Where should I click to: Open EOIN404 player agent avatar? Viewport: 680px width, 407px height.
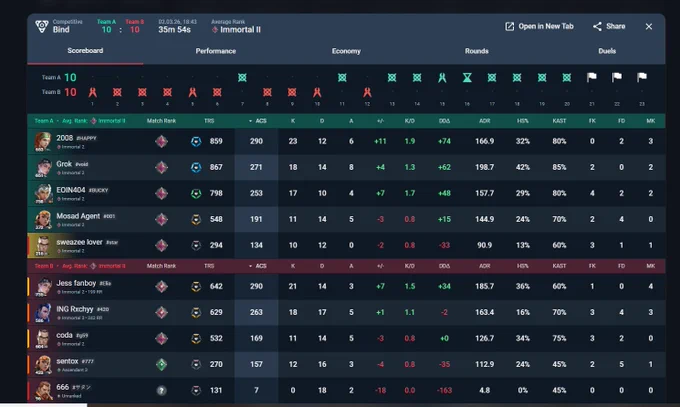tap(43, 194)
